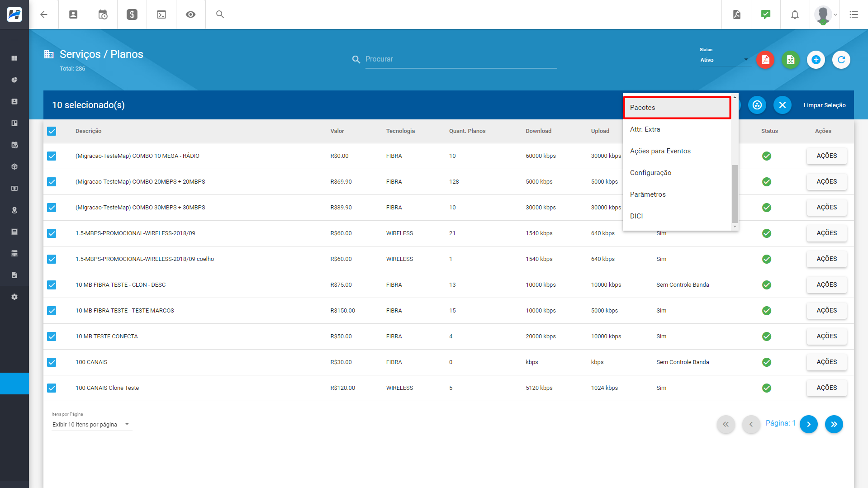Go to first page

coord(726,424)
